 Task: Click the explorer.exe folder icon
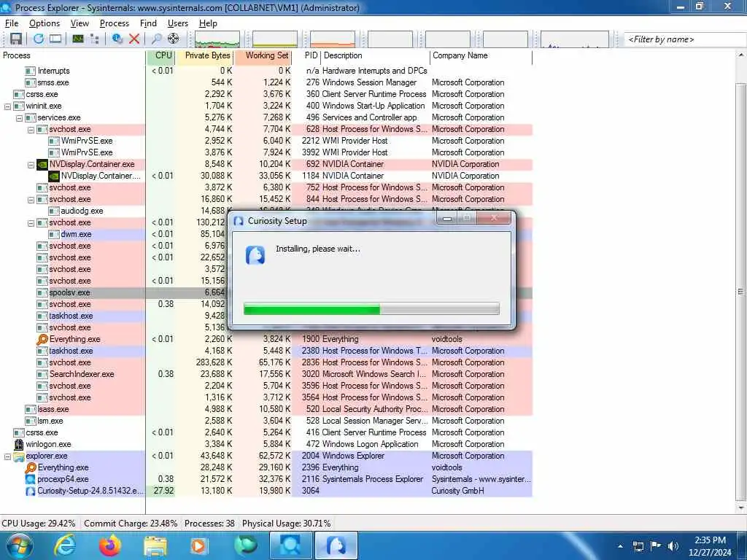pos(19,456)
